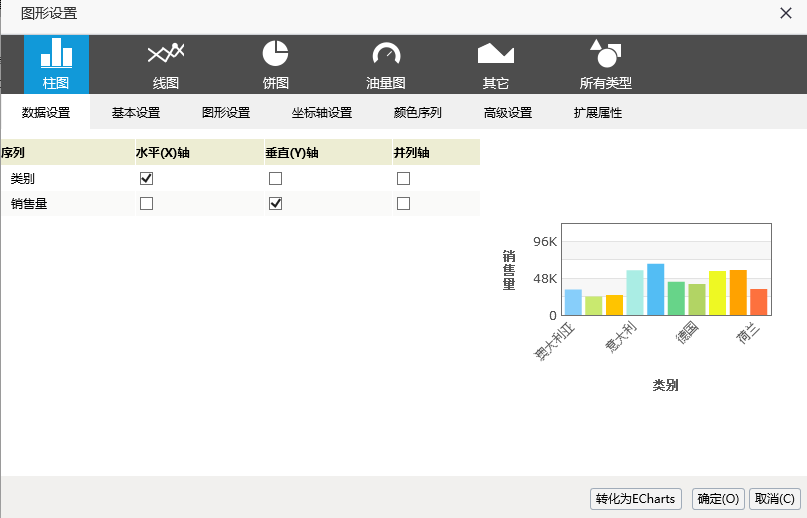807x518 pixels.
Task: Uncheck 销售量 for 垂直(Y)轴
Action: pos(275,203)
